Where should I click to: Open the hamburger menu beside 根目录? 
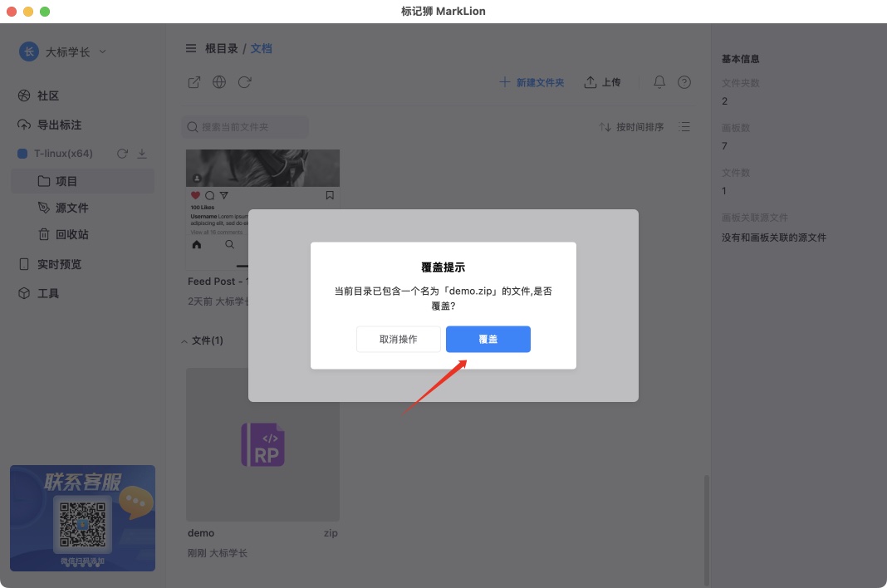pos(190,48)
